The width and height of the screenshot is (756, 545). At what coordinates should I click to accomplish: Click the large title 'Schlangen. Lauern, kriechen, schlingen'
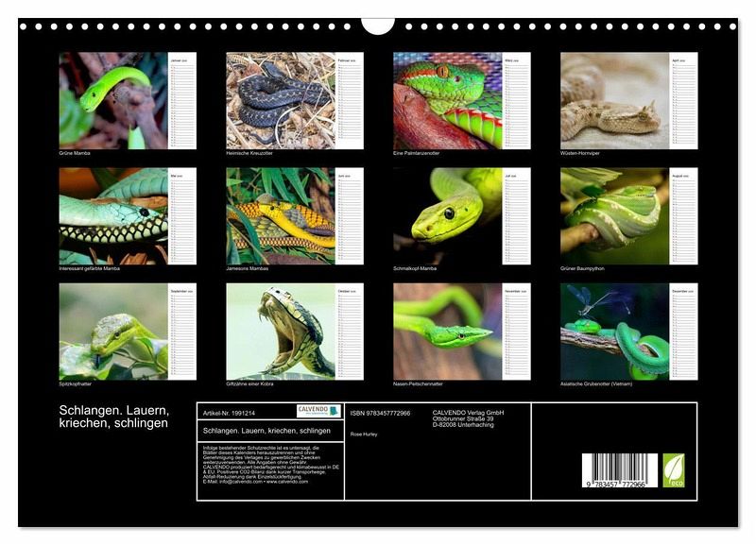[113, 416]
